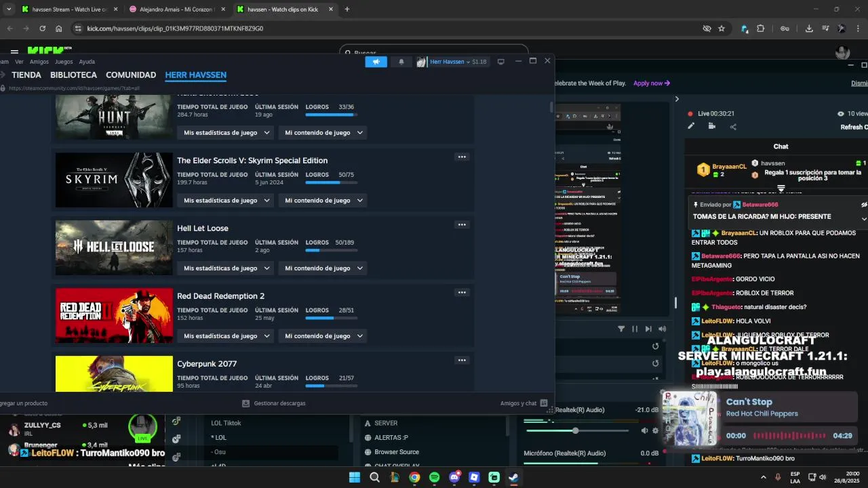Expand Red Dead Redemption 2 Mi contenido dropdown
868x488 pixels.
point(323,336)
